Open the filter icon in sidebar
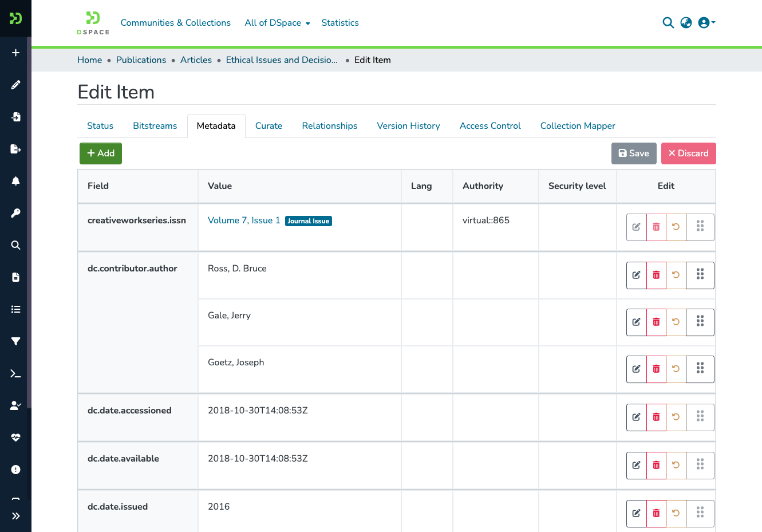This screenshot has height=532, width=762. [15, 341]
